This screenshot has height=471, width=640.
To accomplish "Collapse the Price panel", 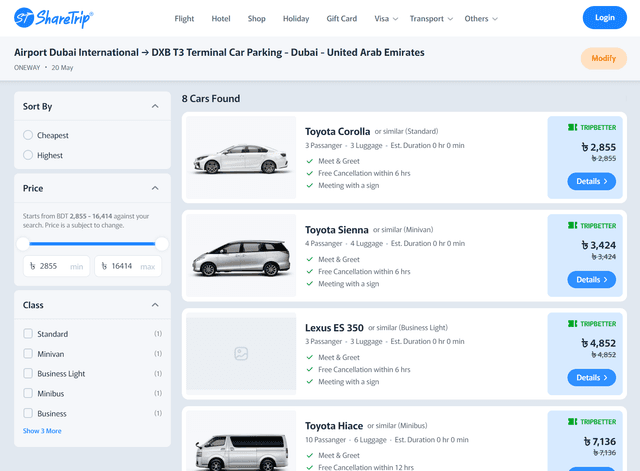I will click(x=155, y=188).
